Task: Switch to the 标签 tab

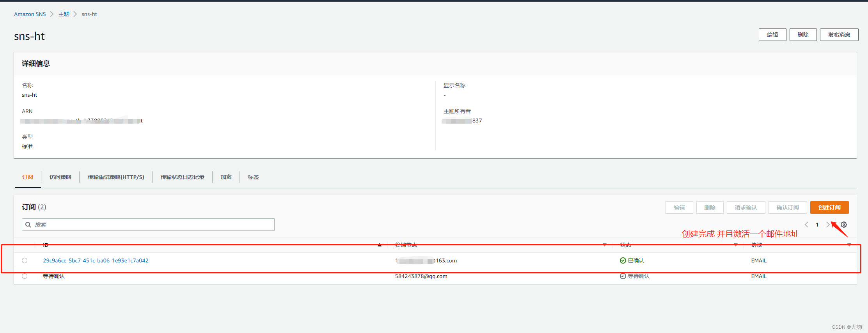Action: coord(253,177)
